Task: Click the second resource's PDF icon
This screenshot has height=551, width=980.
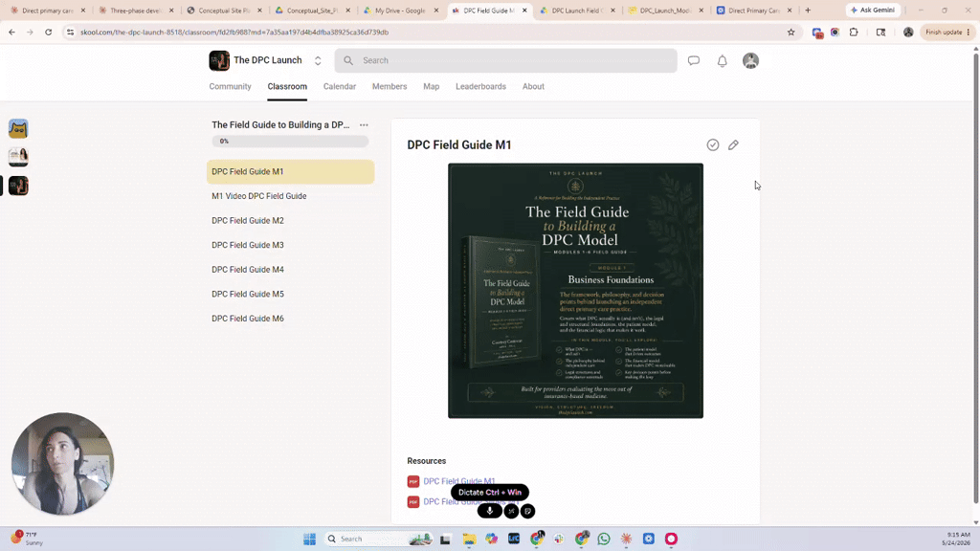Action: click(x=413, y=501)
